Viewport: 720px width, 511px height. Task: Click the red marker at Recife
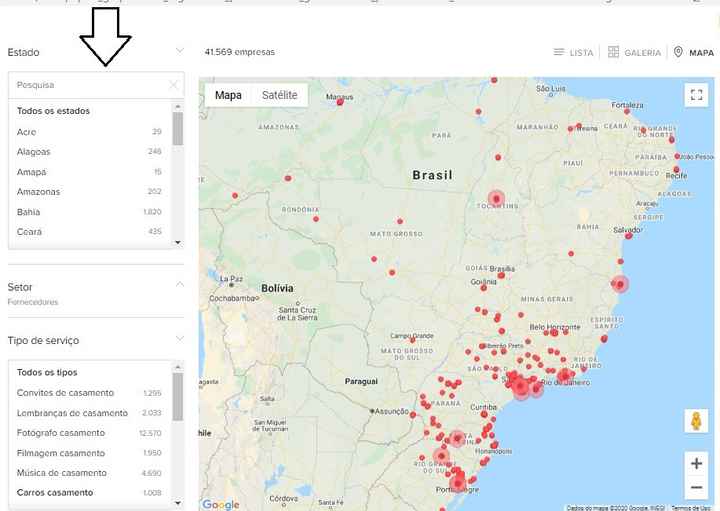tap(676, 170)
